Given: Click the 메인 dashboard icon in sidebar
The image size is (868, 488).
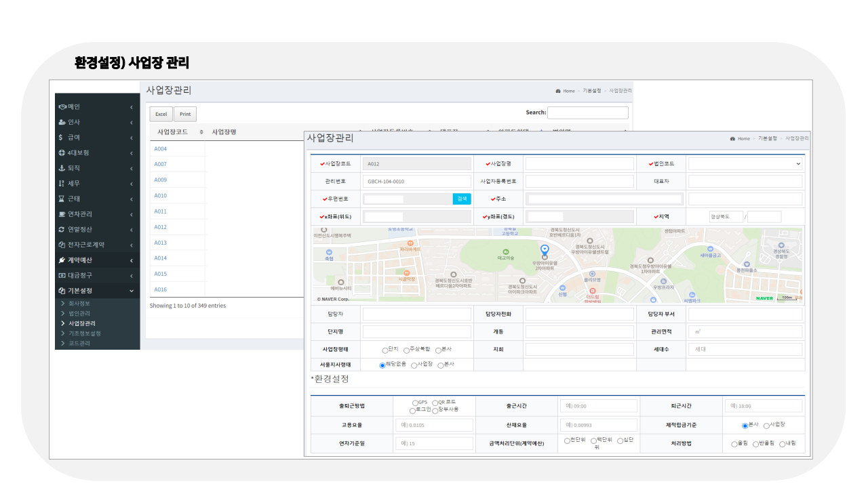Looking at the screenshot, I should point(62,106).
